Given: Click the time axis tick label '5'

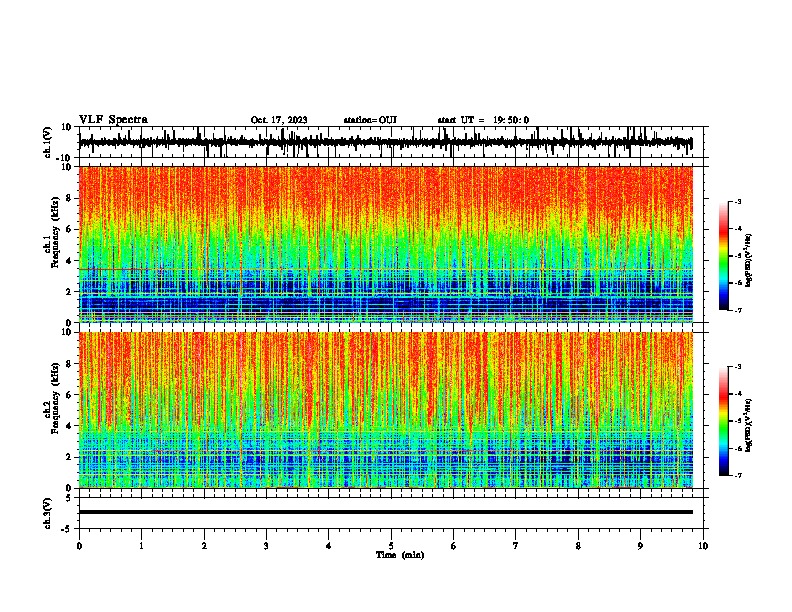Looking at the screenshot, I should [x=391, y=546].
